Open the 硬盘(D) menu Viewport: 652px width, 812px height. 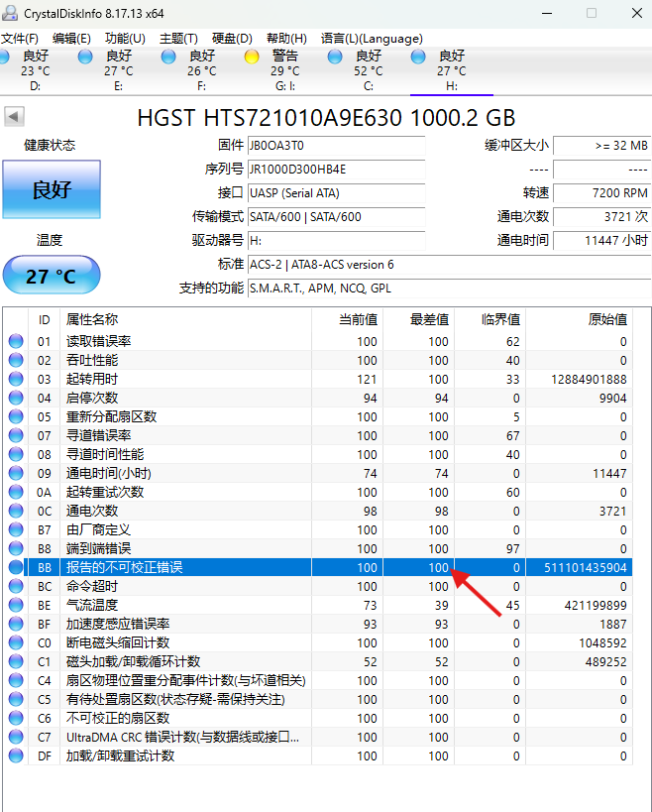(232, 39)
